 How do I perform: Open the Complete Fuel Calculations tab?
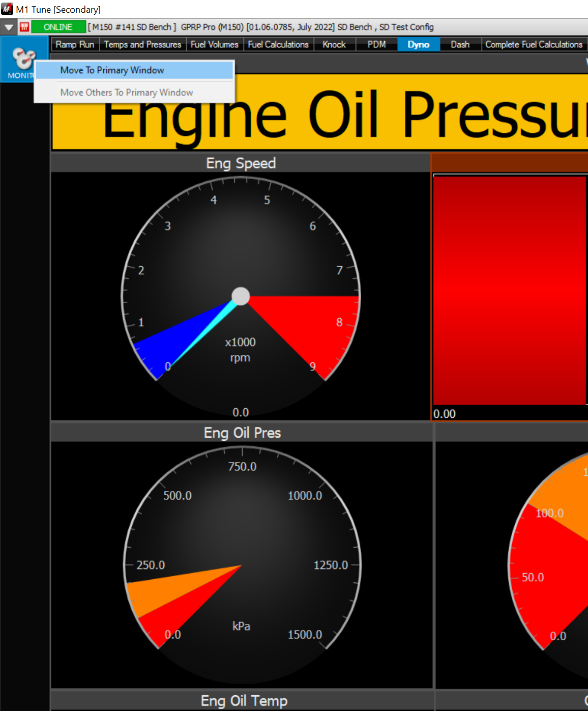click(x=534, y=45)
